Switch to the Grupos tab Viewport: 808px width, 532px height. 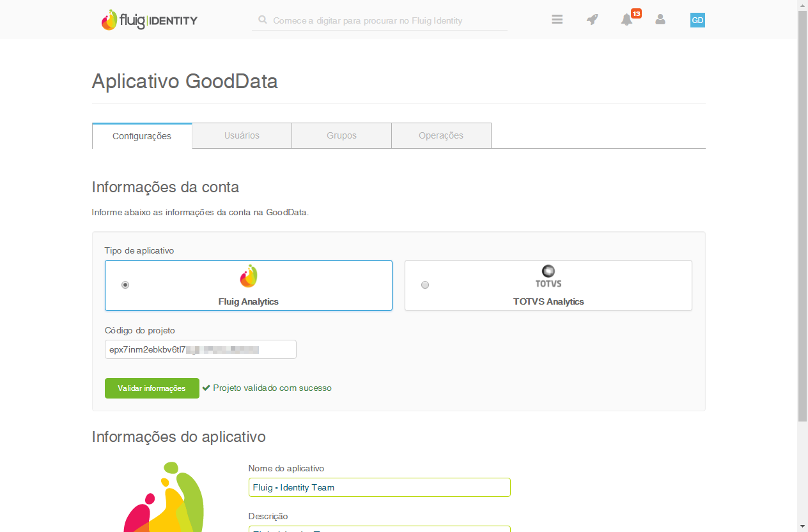tap(341, 135)
